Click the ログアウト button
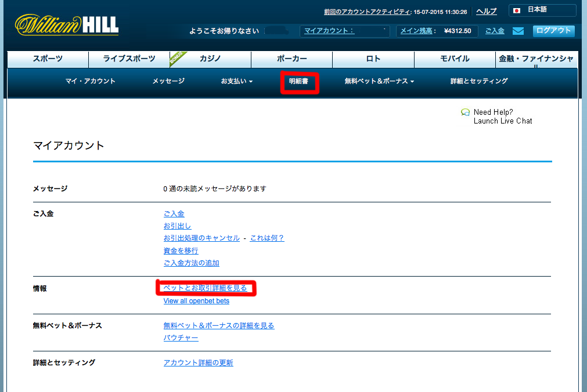 (x=553, y=31)
